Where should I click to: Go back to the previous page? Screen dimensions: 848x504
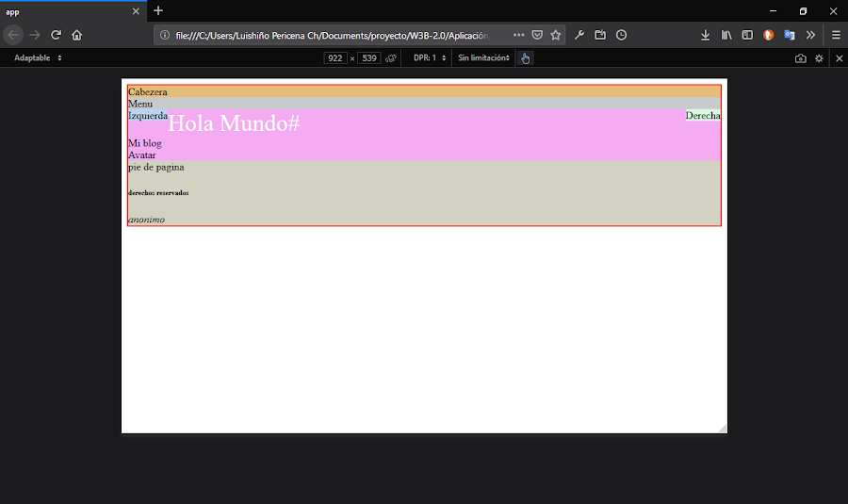click(13, 35)
